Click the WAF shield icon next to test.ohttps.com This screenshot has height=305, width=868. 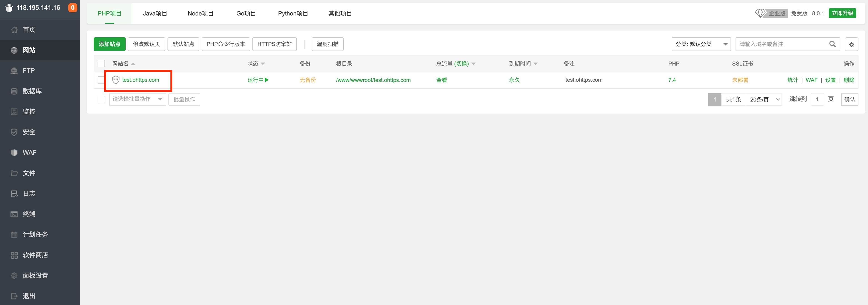116,80
